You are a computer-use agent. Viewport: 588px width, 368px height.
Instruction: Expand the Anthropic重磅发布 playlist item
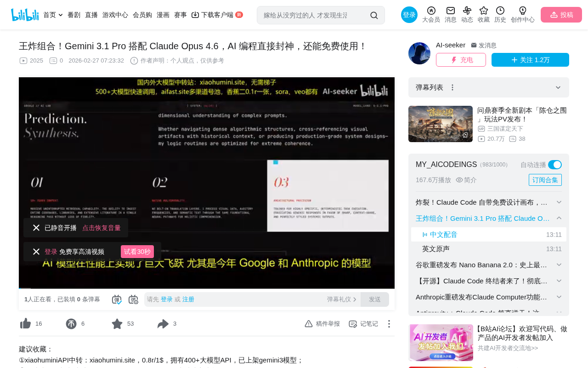click(x=559, y=297)
